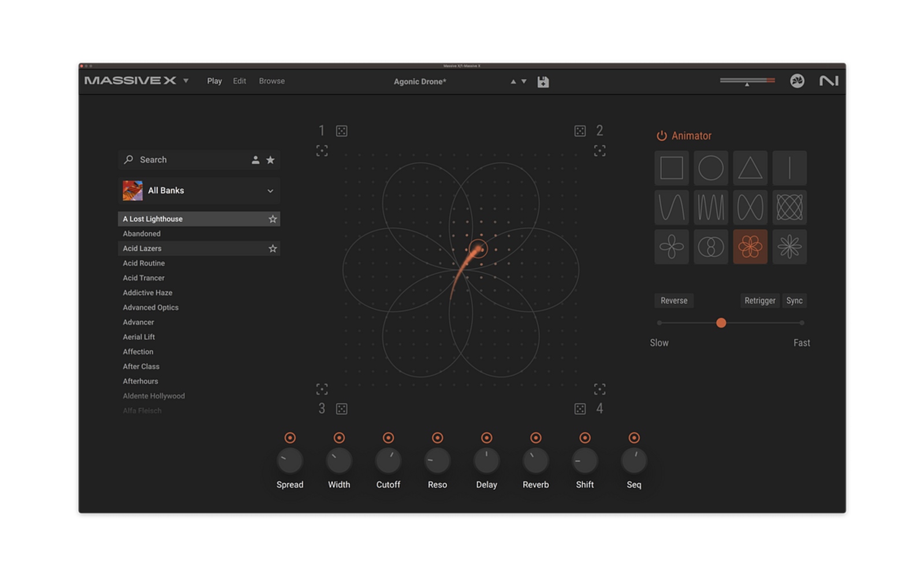Select the Acid Routine preset

pyautogui.click(x=199, y=263)
